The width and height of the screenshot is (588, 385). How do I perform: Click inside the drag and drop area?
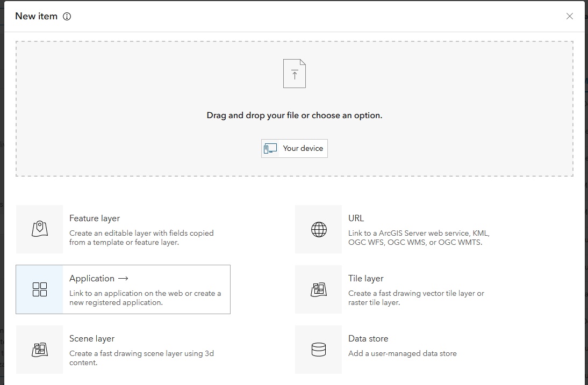coord(294,107)
